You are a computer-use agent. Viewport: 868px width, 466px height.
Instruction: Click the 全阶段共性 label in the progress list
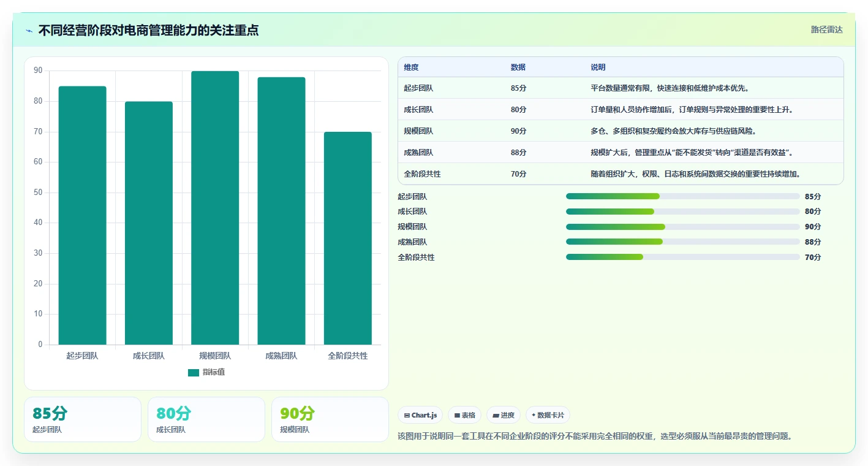pyautogui.click(x=416, y=258)
